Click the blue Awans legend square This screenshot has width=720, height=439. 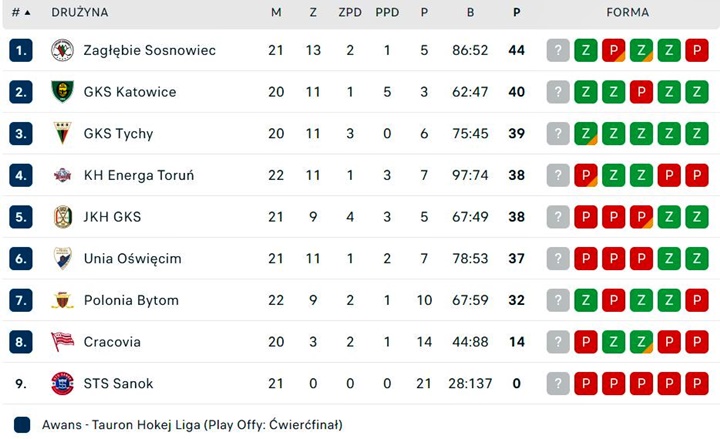click(23, 425)
